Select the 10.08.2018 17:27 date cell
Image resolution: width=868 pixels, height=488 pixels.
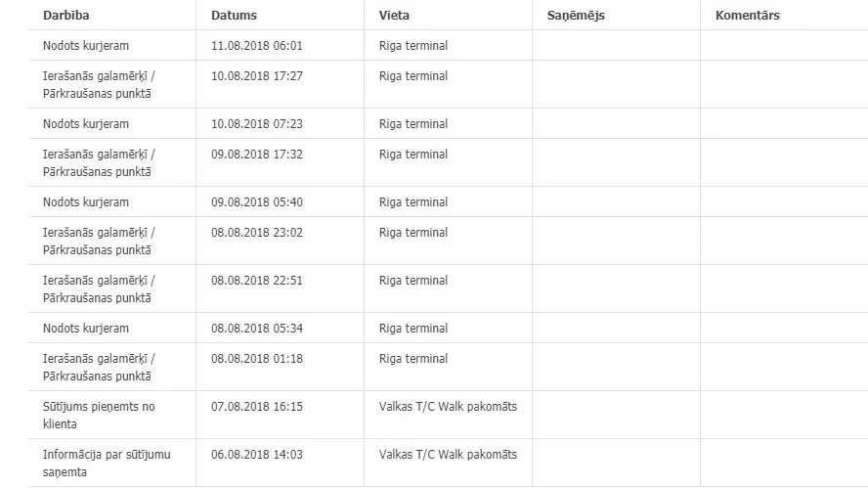pyautogui.click(x=257, y=76)
